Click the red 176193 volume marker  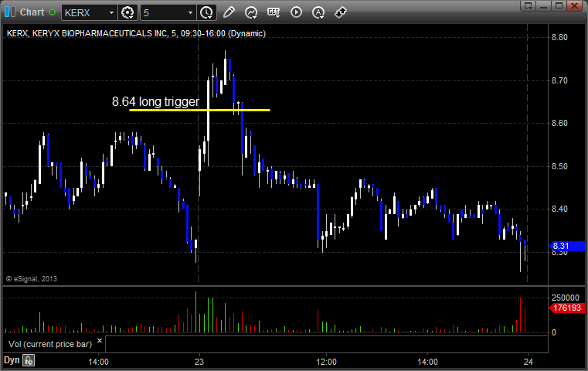(566, 308)
